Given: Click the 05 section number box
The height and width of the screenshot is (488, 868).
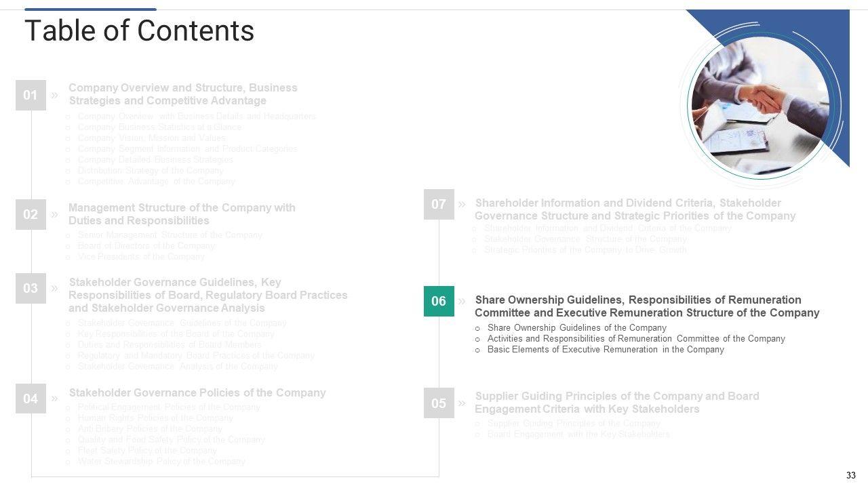Looking at the screenshot, I should (x=439, y=403).
